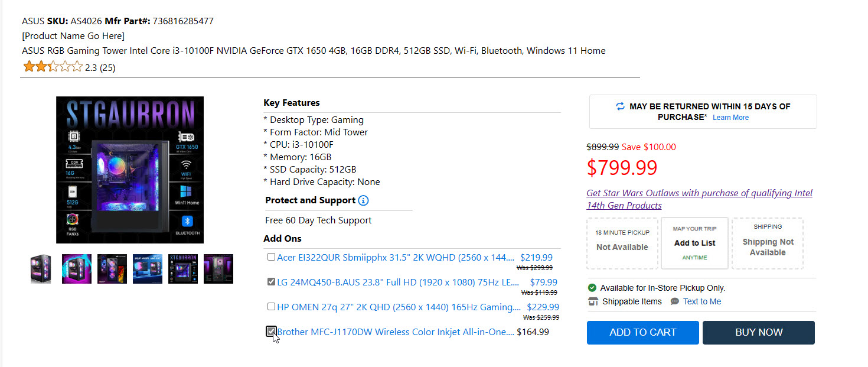Open the Star Wars Outlaws promotion link
The height and width of the screenshot is (367, 868).
(699, 199)
